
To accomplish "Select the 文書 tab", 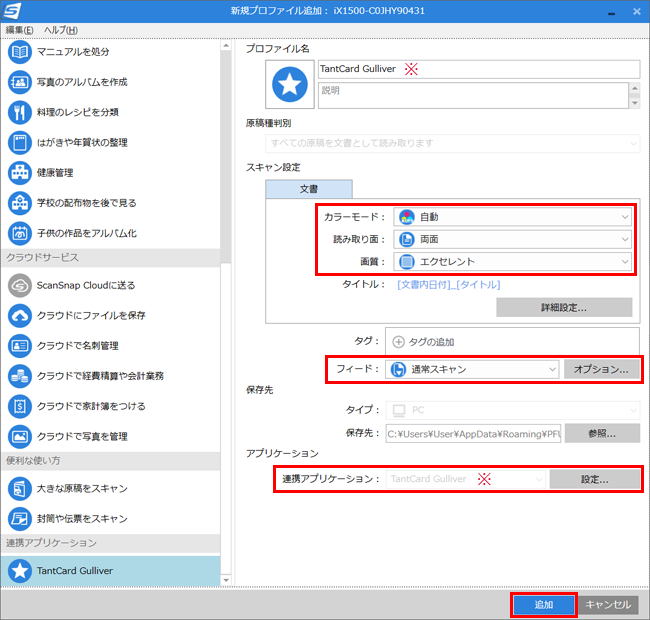I will (309, 189).
